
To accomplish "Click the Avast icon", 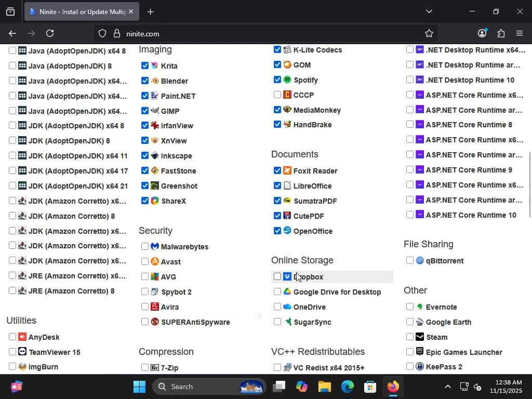I will coord(155,261).
